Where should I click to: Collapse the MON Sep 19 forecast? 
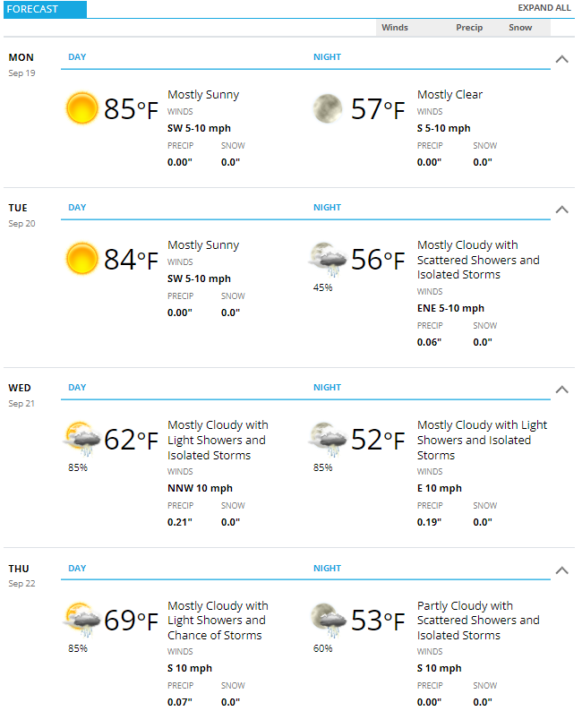click(x=561, y=59)
